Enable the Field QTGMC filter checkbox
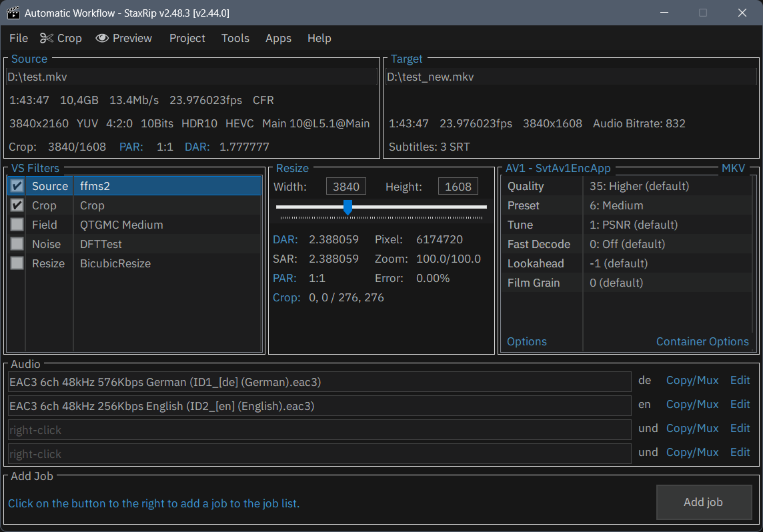The height and width of the screenshot is (532, 763). point(17,225)
